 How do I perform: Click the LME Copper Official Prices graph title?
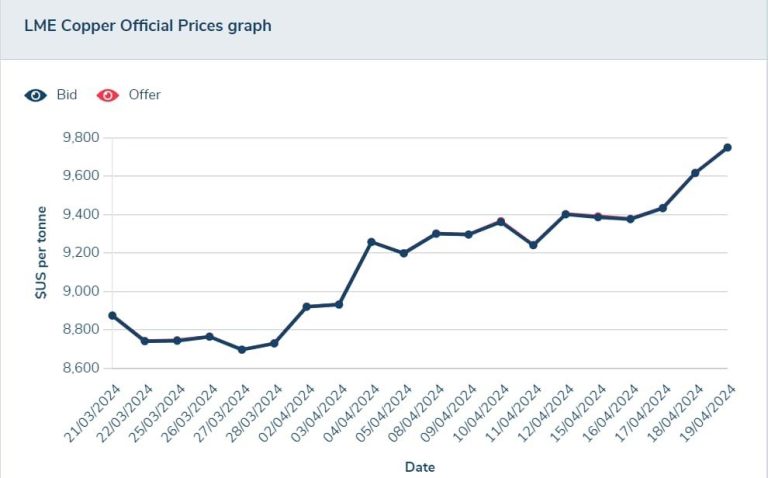click(147, 26)
